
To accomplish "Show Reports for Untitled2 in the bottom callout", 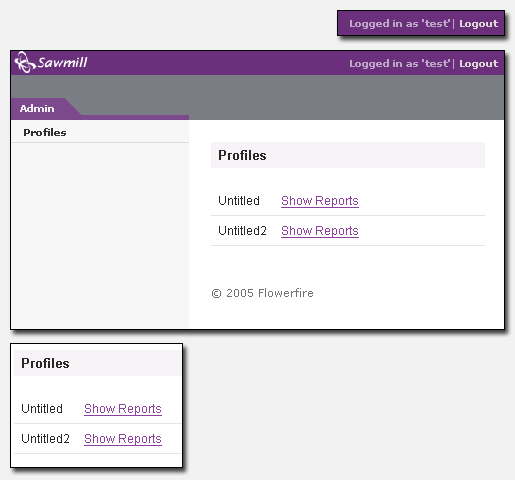I will pos(123,439).
